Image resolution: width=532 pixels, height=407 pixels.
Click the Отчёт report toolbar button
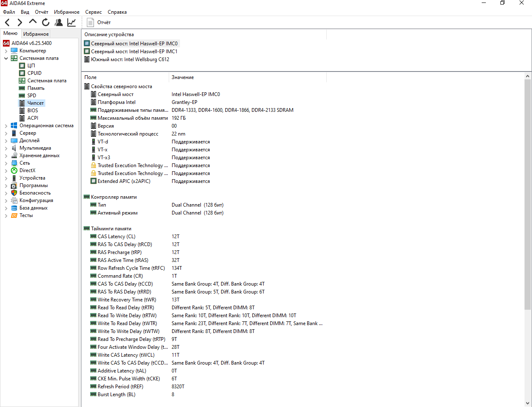tap(99, 22)
